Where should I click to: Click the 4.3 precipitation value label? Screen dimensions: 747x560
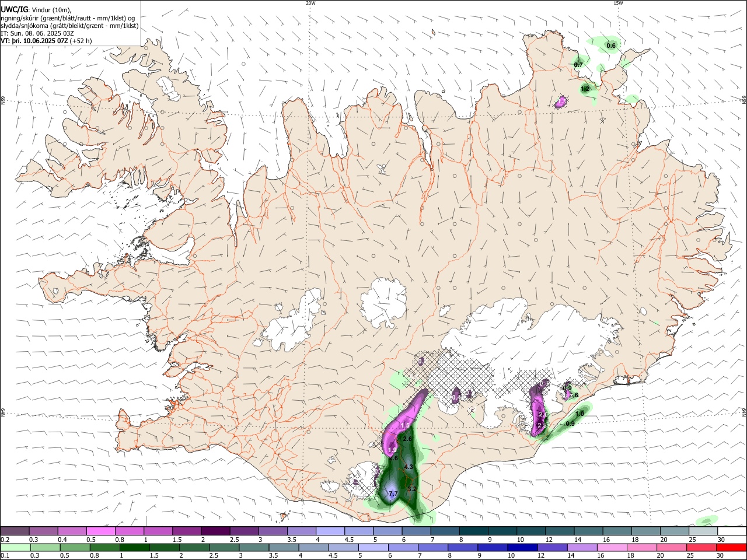[409, 467]
